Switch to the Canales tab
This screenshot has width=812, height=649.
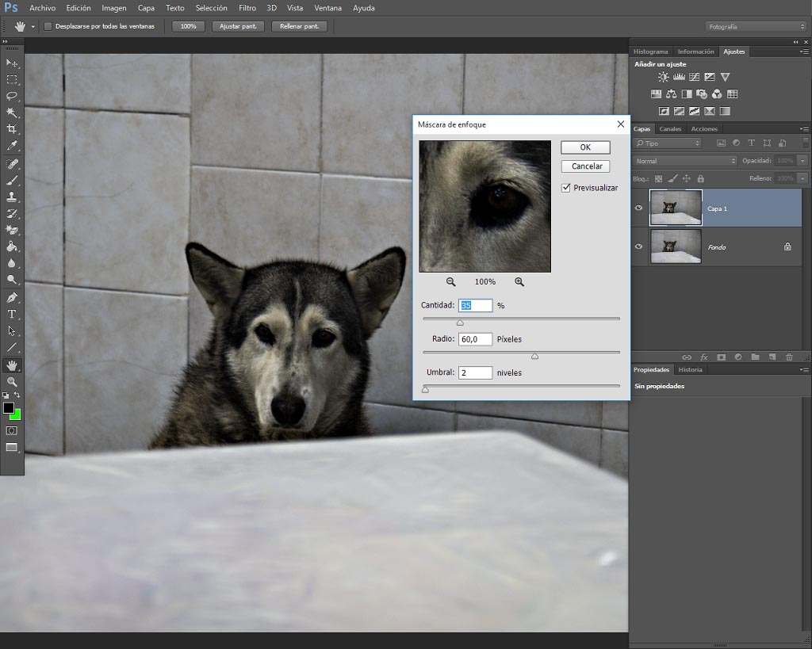(670, 129)
